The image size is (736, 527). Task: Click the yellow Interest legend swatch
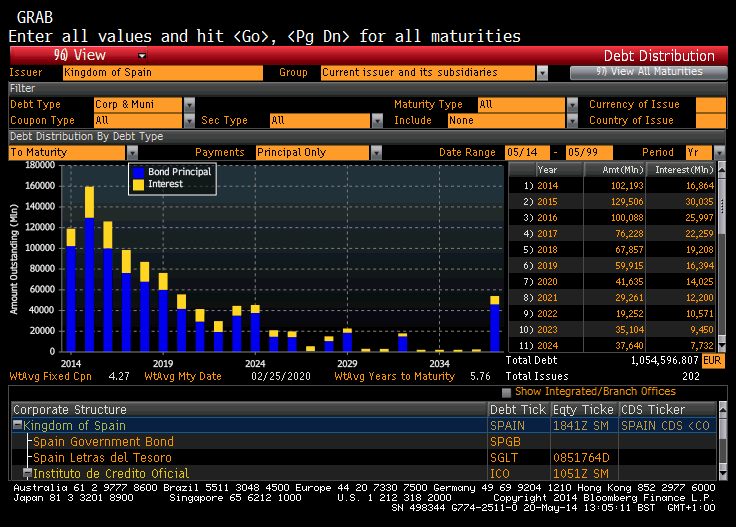[138, 184]
